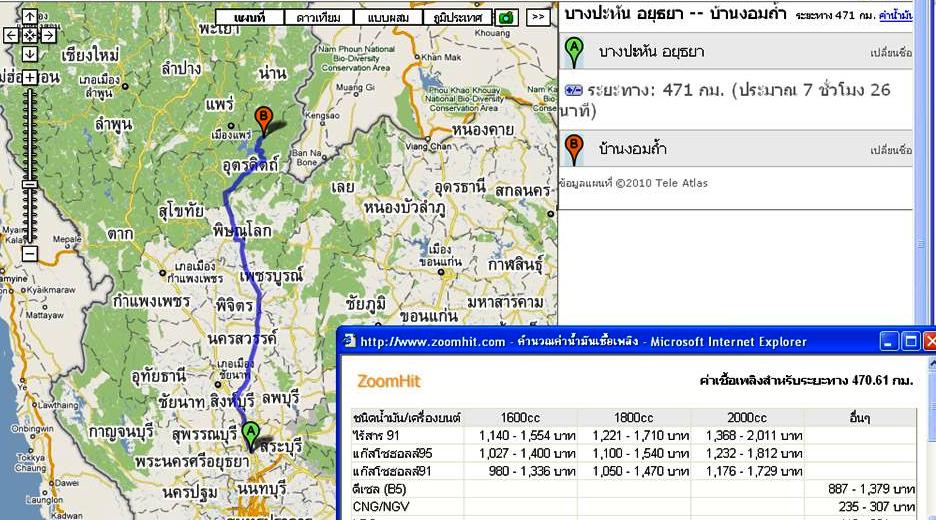Viewport: 936px width, 520px height.
Task: Pan the map down with the arrow
Action: [x=30, y=53]
